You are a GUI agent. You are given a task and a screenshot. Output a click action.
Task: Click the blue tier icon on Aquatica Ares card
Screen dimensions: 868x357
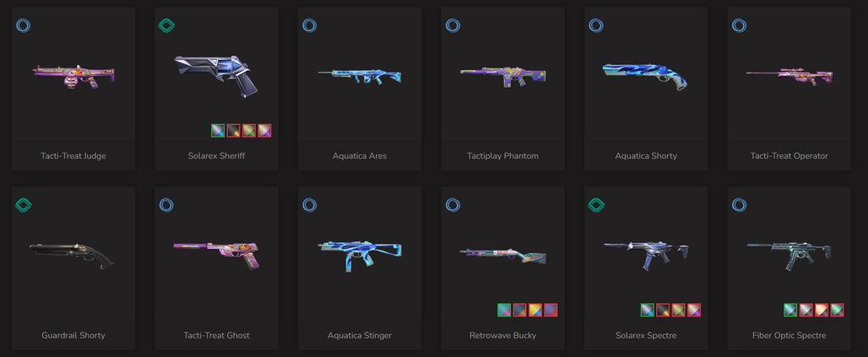(x=309, y=25)
